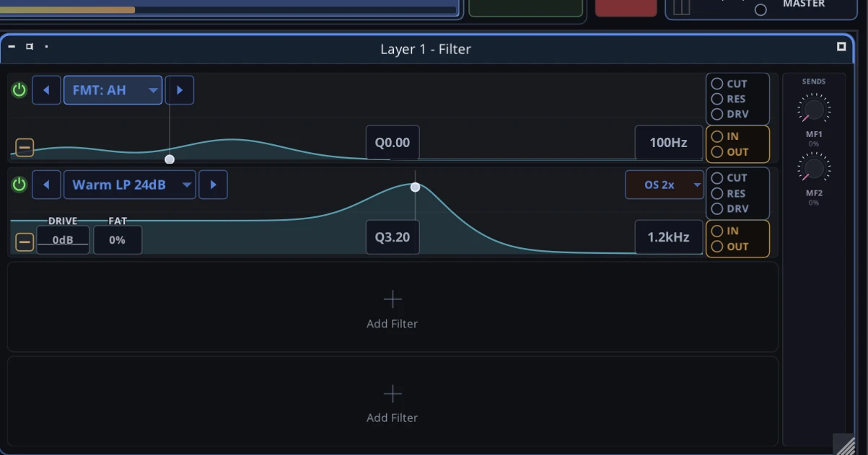Click the MF1 send knob
This screenshot has height=455, width=868.
click(814, 110)
